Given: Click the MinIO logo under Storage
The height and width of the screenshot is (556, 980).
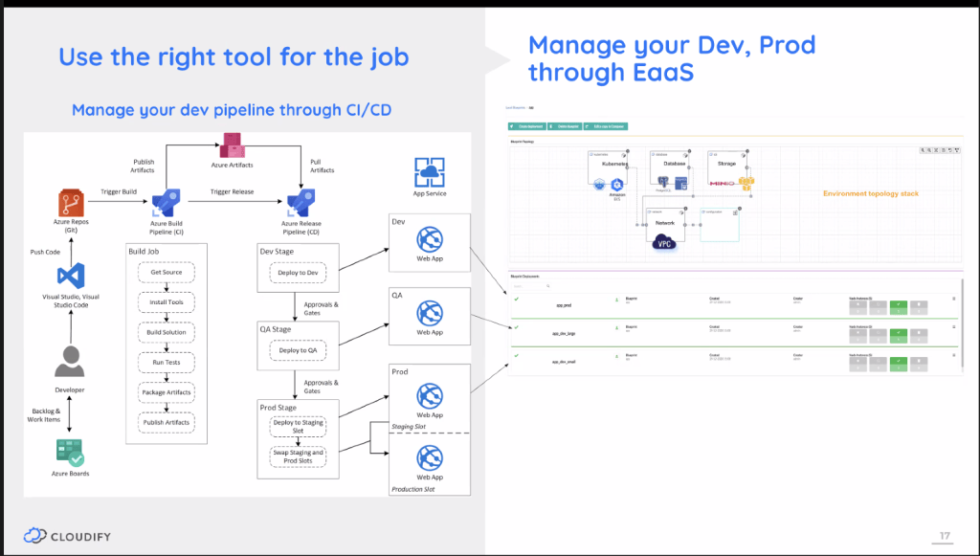Looking at the screenshot, I should click(722, 184).
